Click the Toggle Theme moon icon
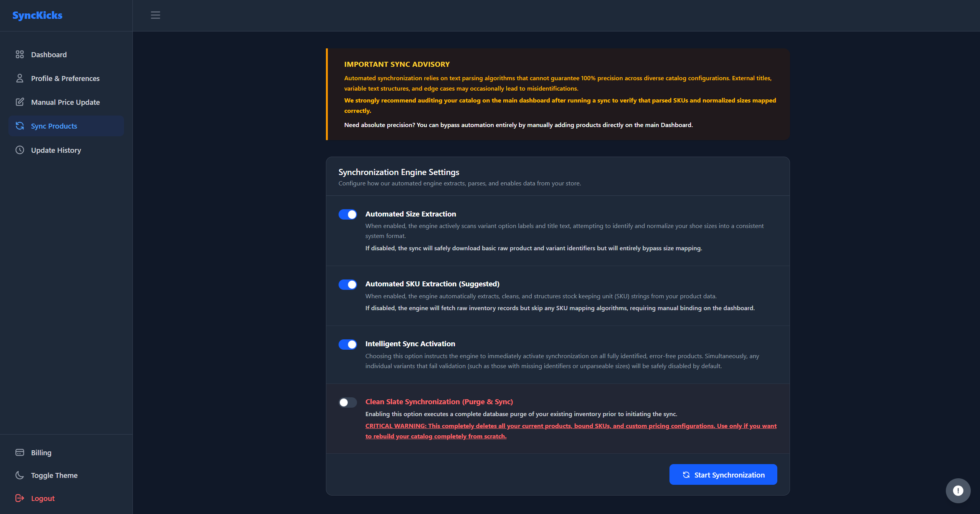Screen dimensions: 980x514 pos(20,475)
